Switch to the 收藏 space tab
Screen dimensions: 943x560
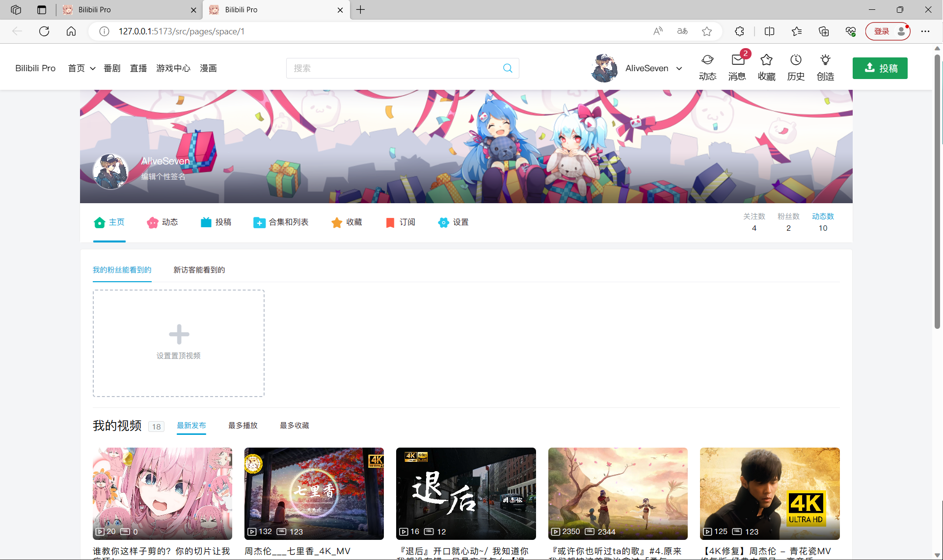pos(347,222)
